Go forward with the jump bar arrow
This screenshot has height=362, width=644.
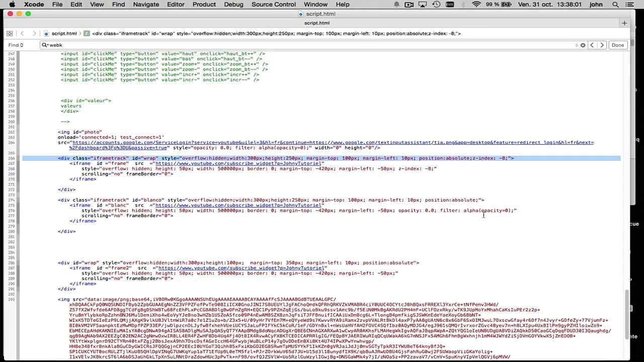click(34, 33)
